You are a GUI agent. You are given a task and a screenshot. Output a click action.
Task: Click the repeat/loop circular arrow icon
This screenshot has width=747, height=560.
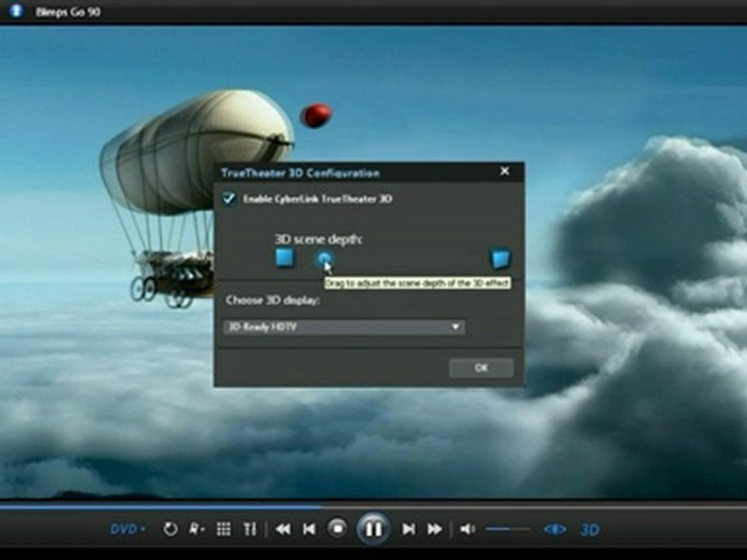pos(170,529)
